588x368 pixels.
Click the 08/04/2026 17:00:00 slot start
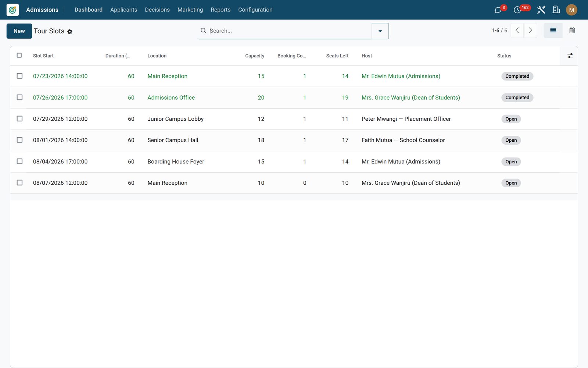(60, 162)
